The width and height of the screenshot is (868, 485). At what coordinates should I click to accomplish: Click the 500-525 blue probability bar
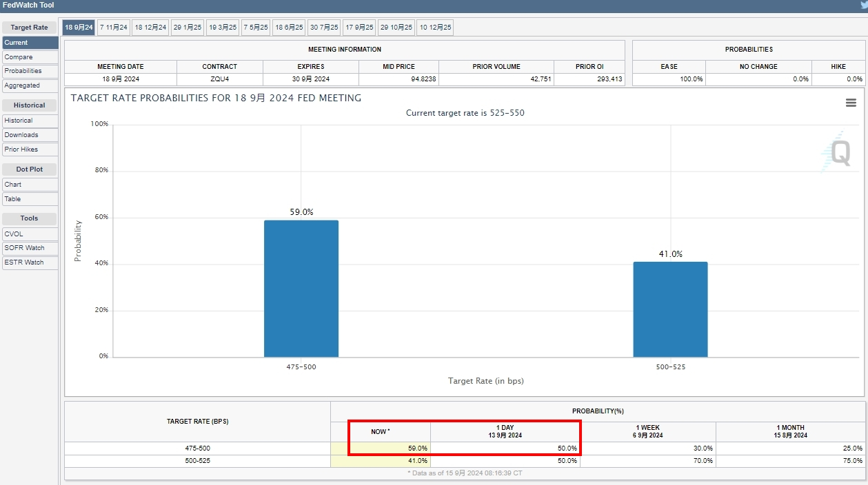tap(670, 309)
